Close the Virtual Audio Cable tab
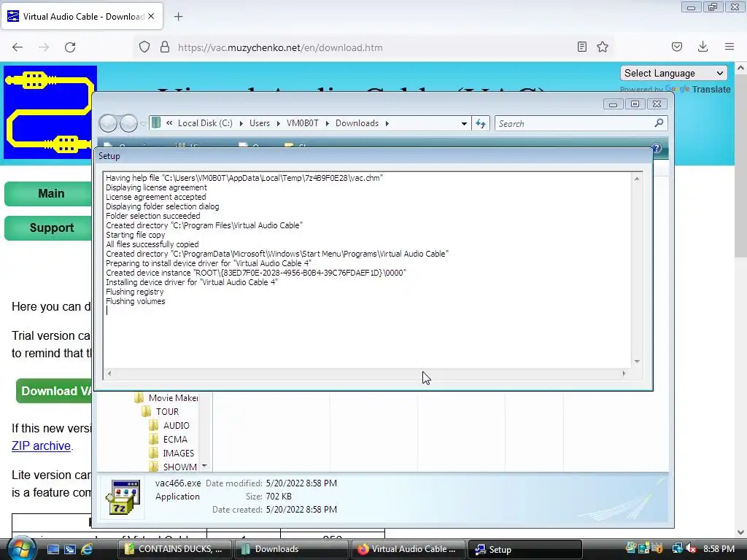This screenshot has width=747, height=560. [x=151, y=16]
